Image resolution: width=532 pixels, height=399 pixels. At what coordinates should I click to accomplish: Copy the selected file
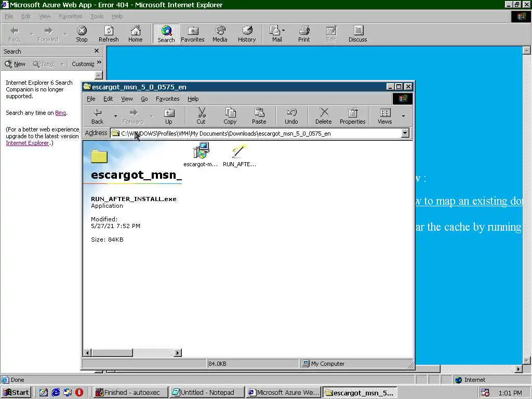click(230, 116)
